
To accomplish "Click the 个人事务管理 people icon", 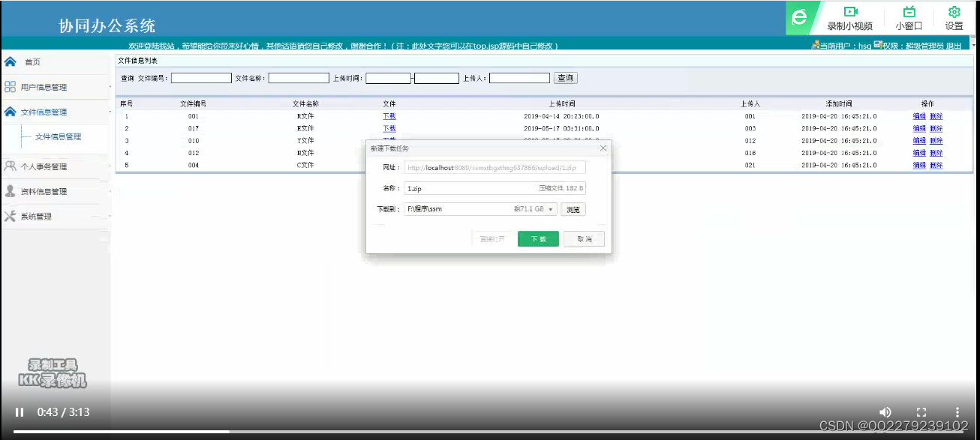I will pyautogui.click(x=10, y=166).
